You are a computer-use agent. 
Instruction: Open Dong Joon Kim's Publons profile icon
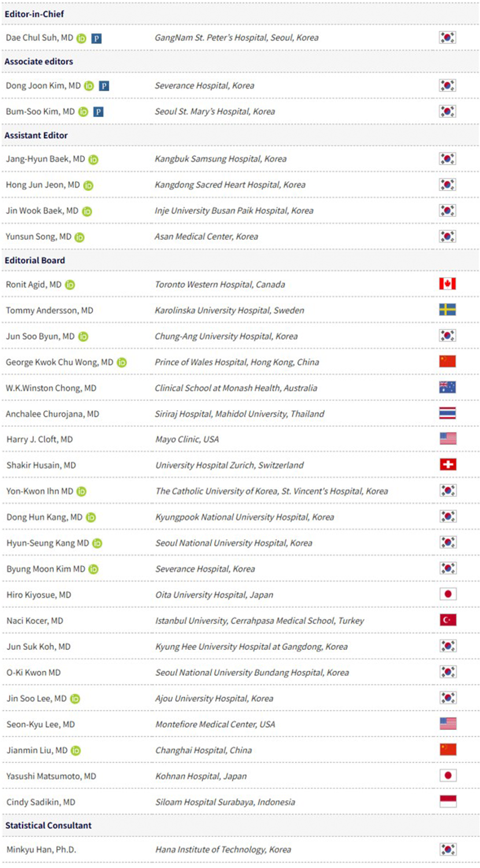pos(104,86)
